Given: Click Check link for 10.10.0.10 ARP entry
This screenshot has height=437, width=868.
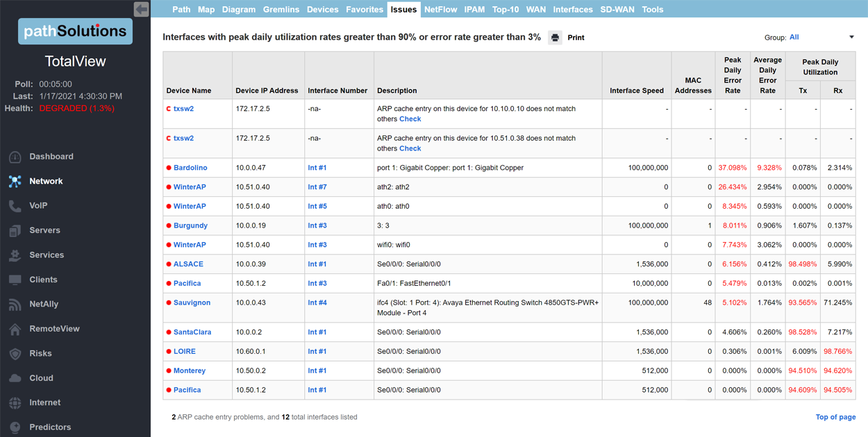Looking at the screenshot, I should (x=410, y=119).
